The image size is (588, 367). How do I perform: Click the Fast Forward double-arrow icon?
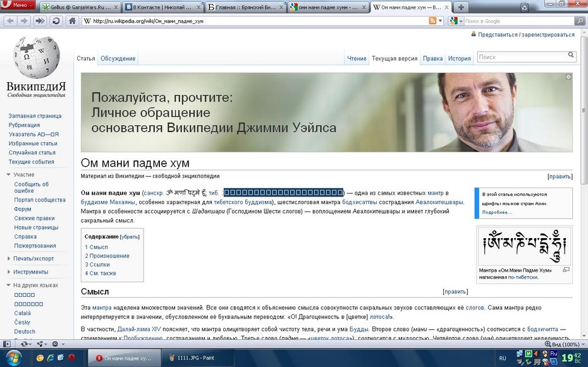click(39, 21)
